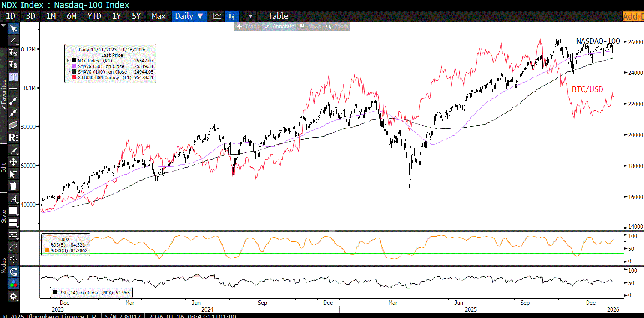Collapse the NDX Index legend tree
Screen dimensions: 644x318
coord(68,61)
